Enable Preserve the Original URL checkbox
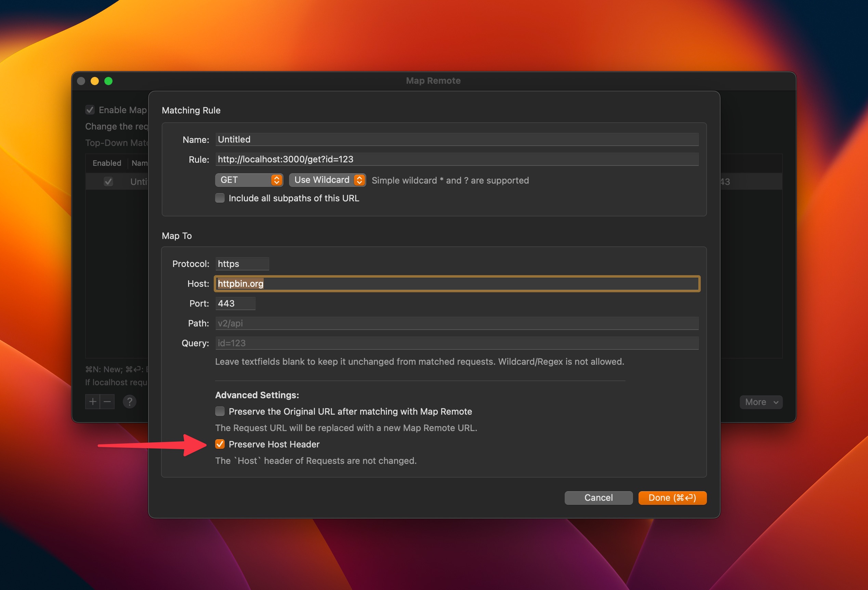The width and height of the screenshot is (868, 590). [220, 411]
